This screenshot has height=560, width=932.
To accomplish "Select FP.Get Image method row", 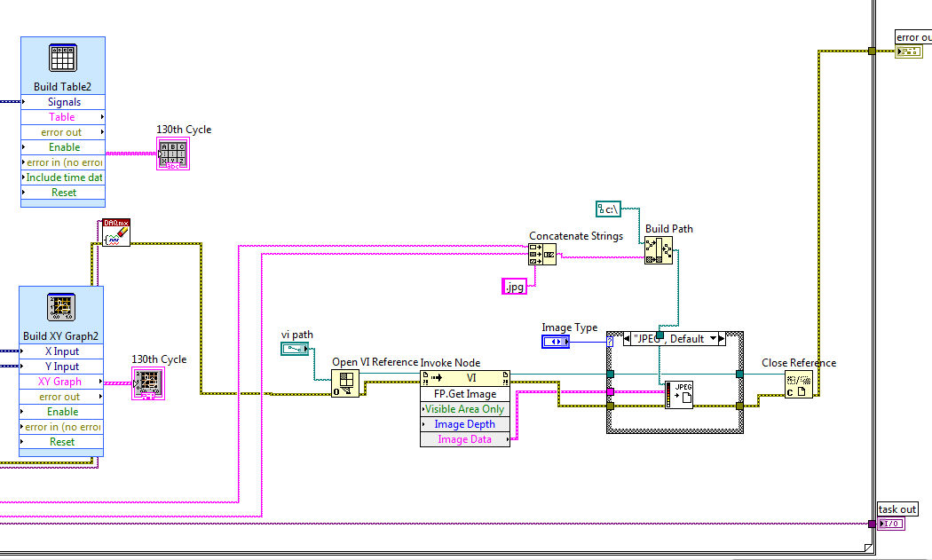I will coord(465,394).
